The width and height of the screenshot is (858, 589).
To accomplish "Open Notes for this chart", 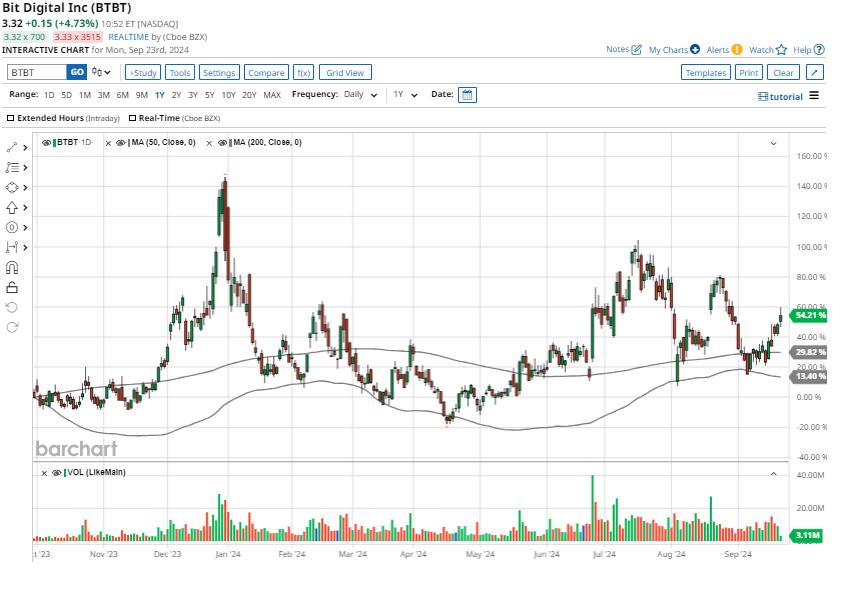I will pyautogui.click(x=623, y=49).
